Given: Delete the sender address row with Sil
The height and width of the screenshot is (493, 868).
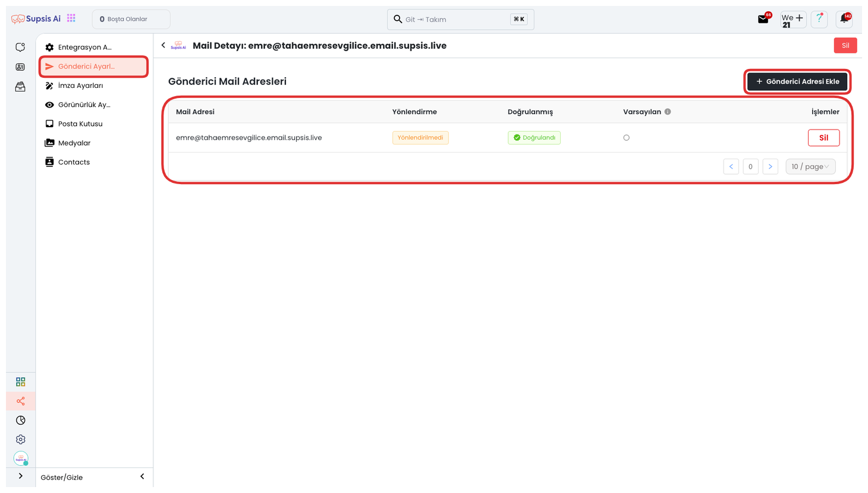Looking at the screenshot, I should (x=823, y=138).
